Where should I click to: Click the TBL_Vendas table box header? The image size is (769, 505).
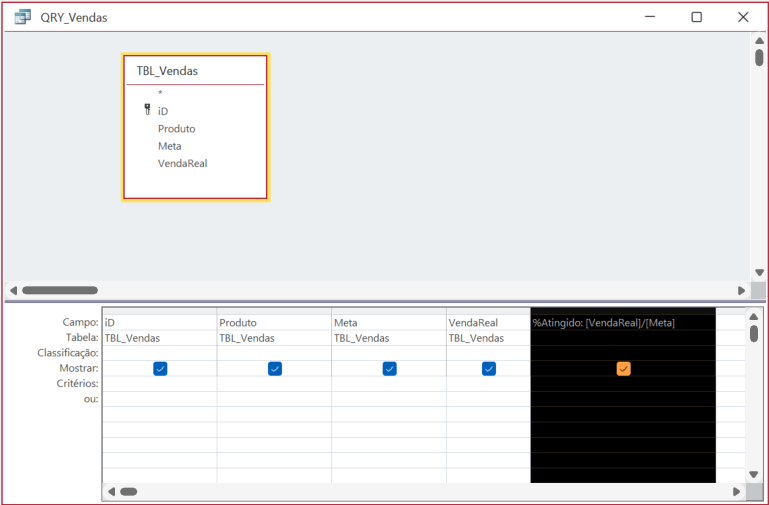tap(167, 71)
